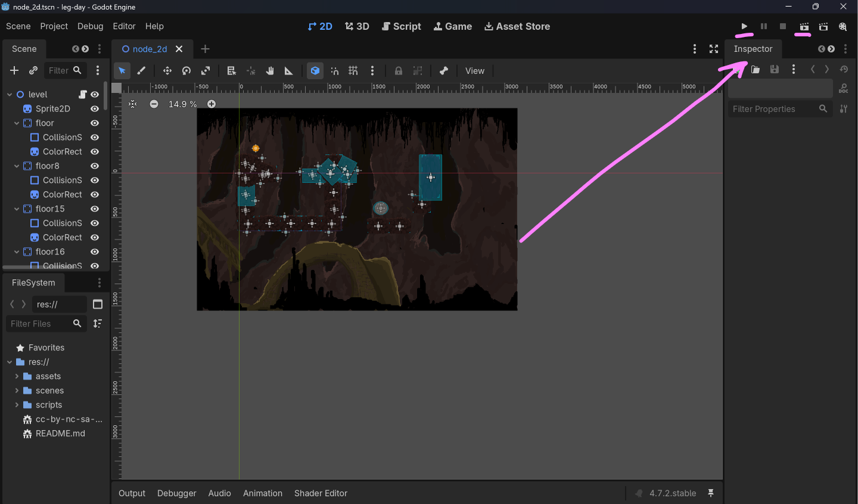Zoom in the 2D canvas
Screen dimensions: 858x504
(212, 104)
